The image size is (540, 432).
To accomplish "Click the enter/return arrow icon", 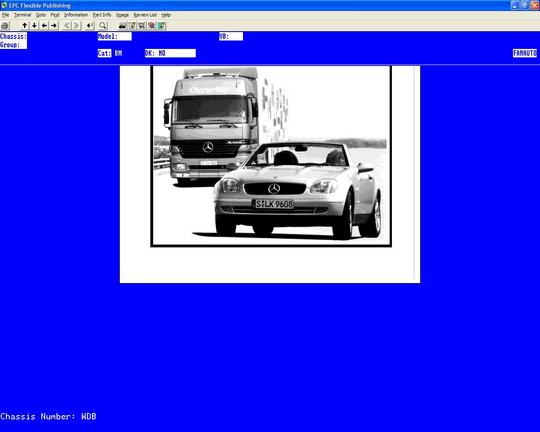I will pyautogui.click(x=90, y=25).
